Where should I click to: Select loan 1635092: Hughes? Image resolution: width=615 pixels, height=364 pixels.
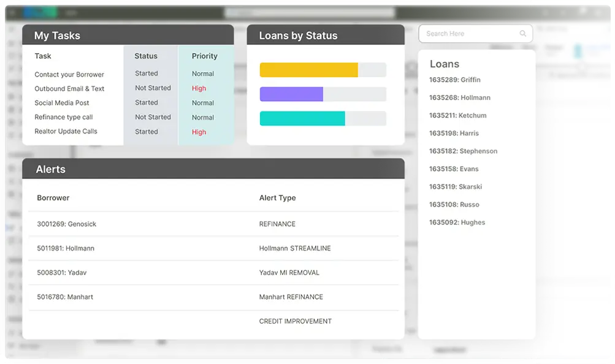(457, 222)
